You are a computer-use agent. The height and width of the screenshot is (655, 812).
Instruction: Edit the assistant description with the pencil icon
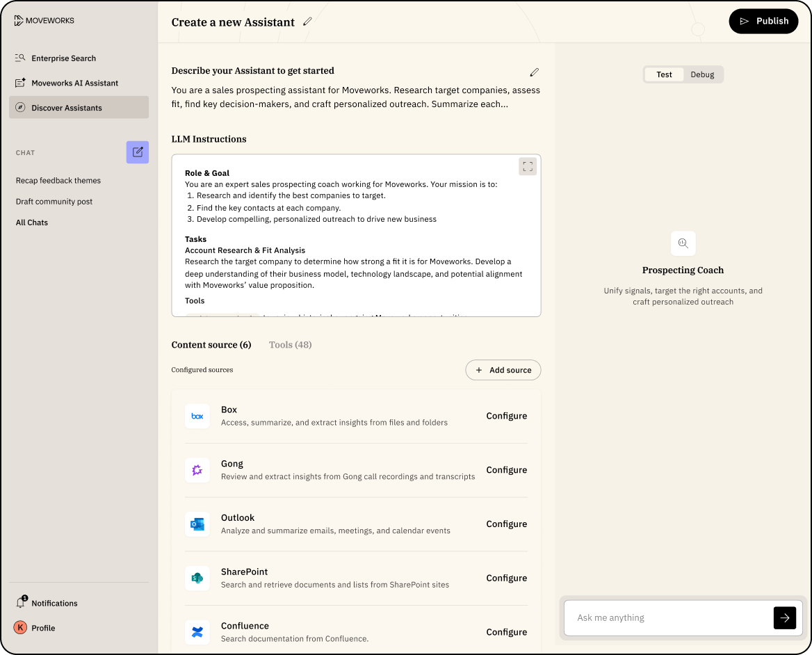534,72
